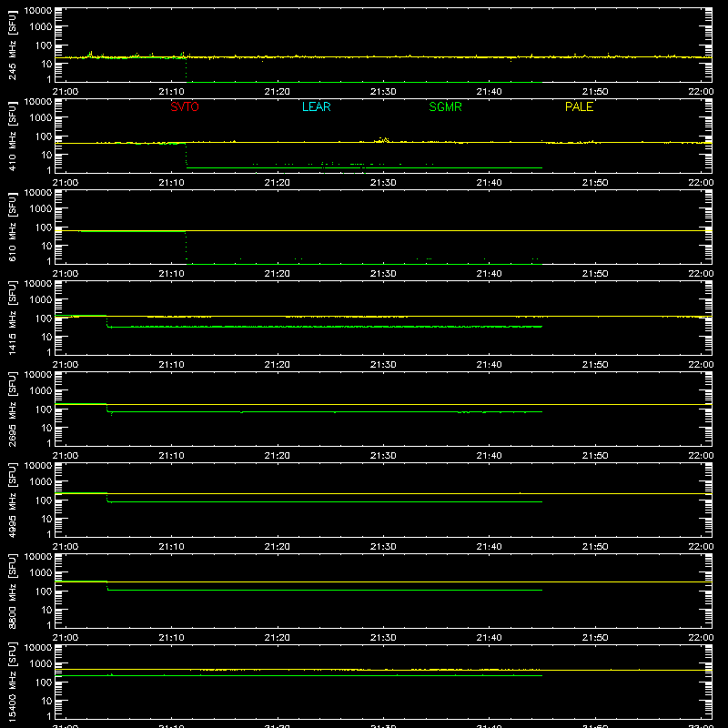
Task: Click the 21:30 tick label under 245 MHz plot
Action: click(383, 92)
